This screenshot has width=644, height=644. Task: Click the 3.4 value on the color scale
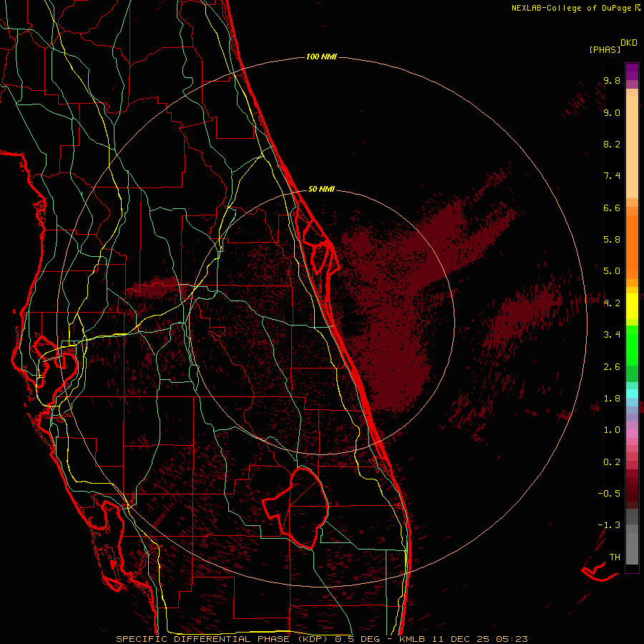point(612,335)
